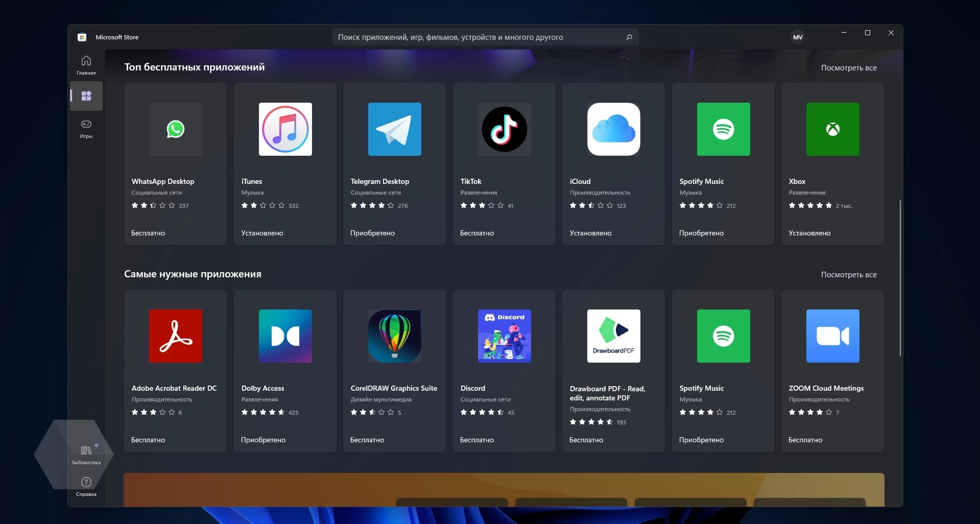Click Бесплатно on Adobe Acrobat Reader card
The height and width of the screenshot is (524, 980).
(148, 440)
